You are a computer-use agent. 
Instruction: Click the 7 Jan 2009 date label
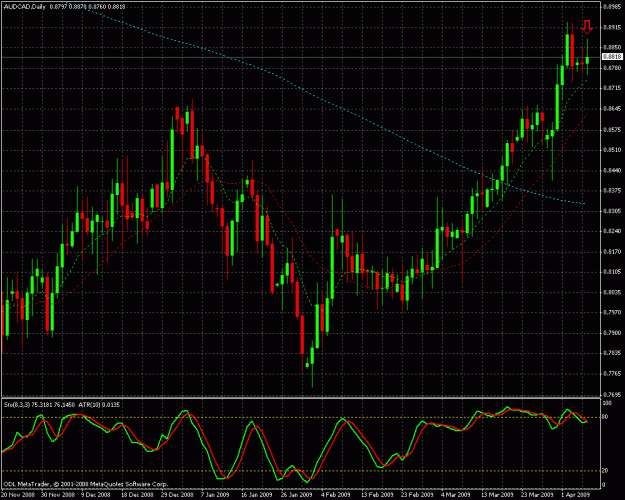point(215,495)
